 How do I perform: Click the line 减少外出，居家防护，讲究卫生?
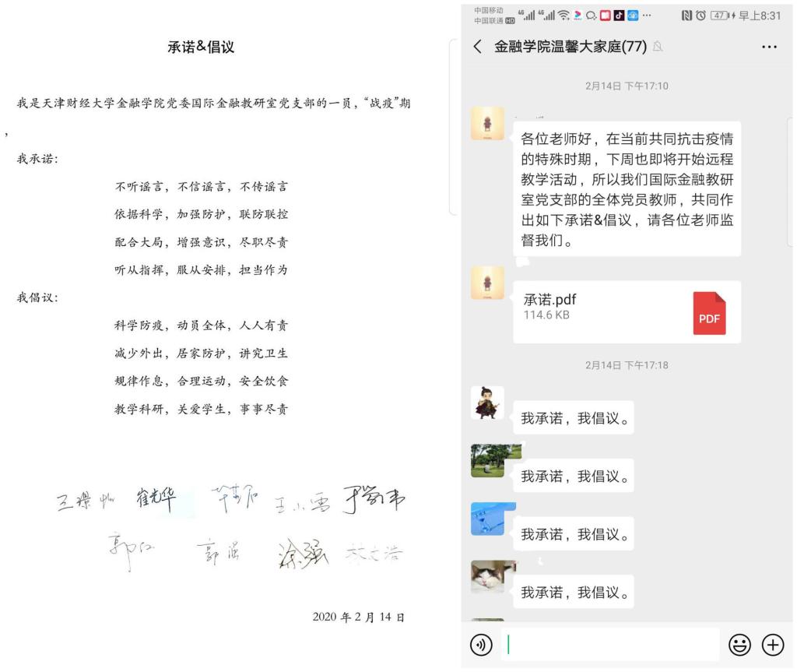202,353
